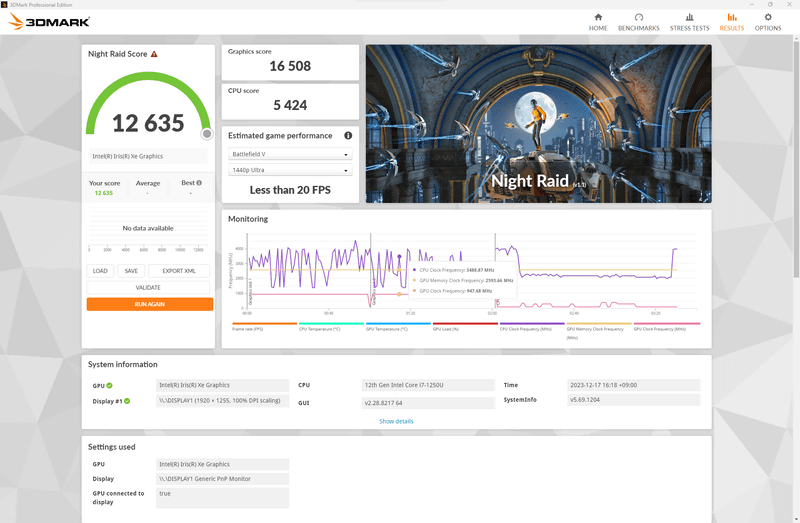Image resolution: width=800 pixels, height=523 pixels.
Task: Toggle GPU Memory Clock Frequency legend item
Action: pyautogui.click(x=599, y=330)
